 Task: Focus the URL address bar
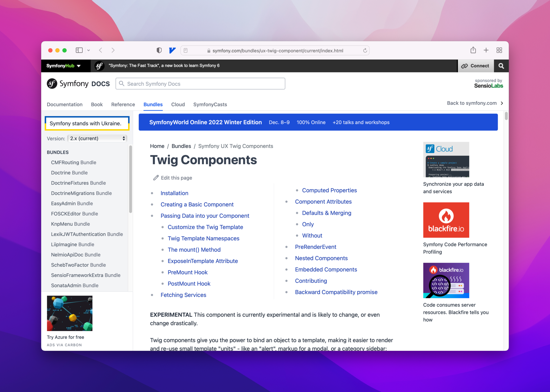pyautogui.click(x=275, y=51)
